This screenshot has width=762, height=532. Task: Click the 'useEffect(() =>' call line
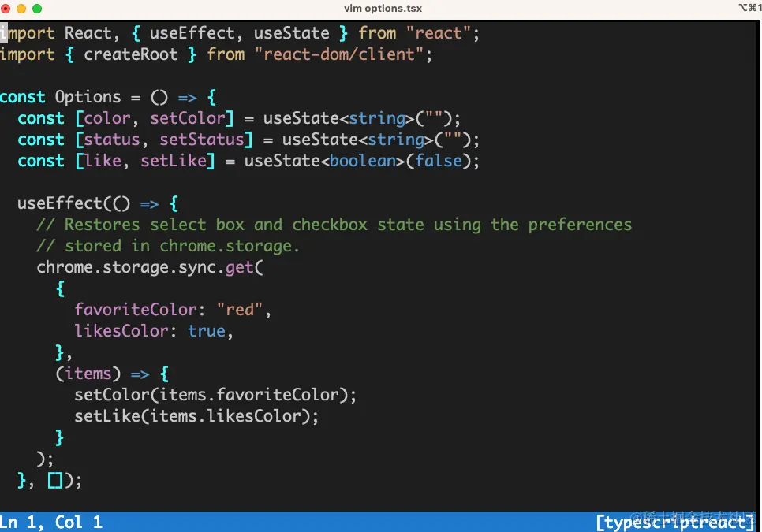[98, 203]
